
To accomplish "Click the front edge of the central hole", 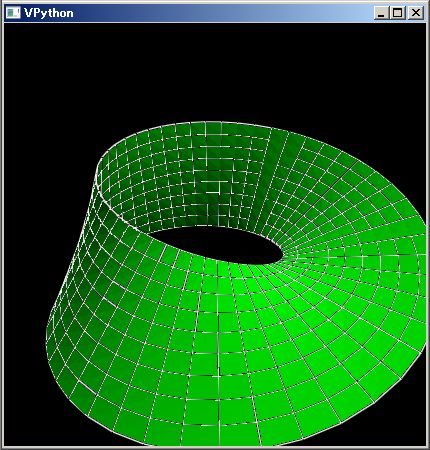I will coord(217,262).
